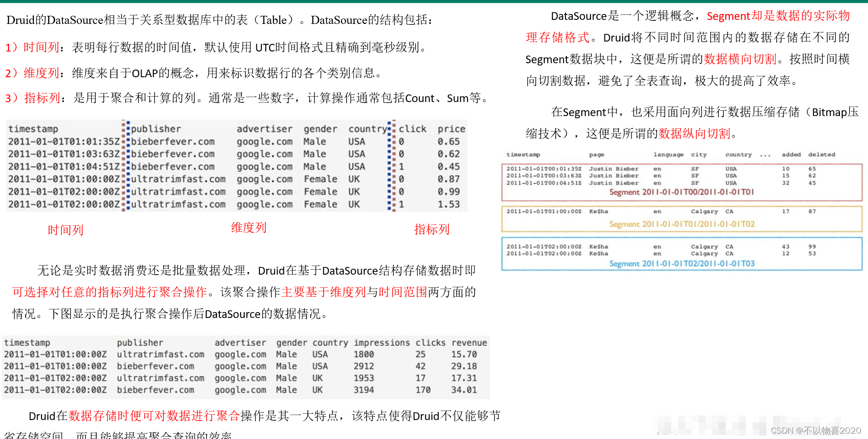The height and width of the screenshot is (439, 868).
Task: Select the red '时间列' caption below first table
Action: point(66,230)
